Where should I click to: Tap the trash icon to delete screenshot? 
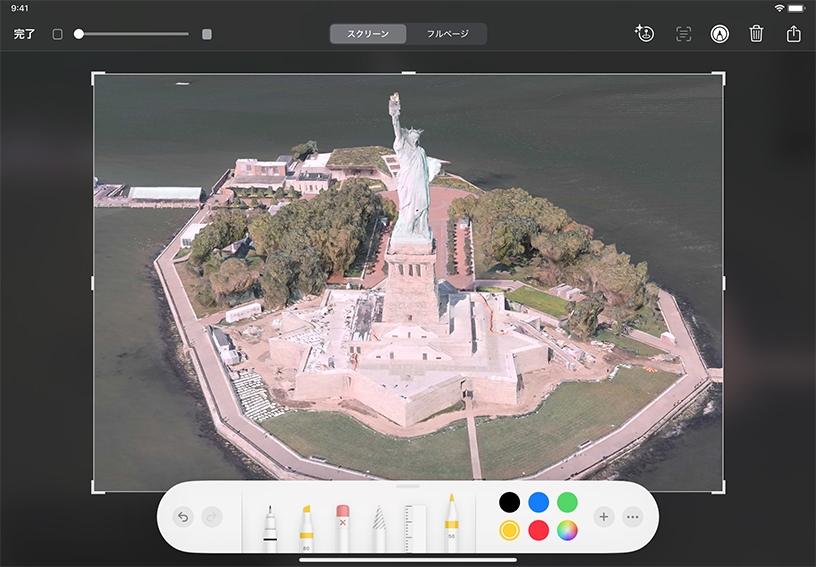756,34
